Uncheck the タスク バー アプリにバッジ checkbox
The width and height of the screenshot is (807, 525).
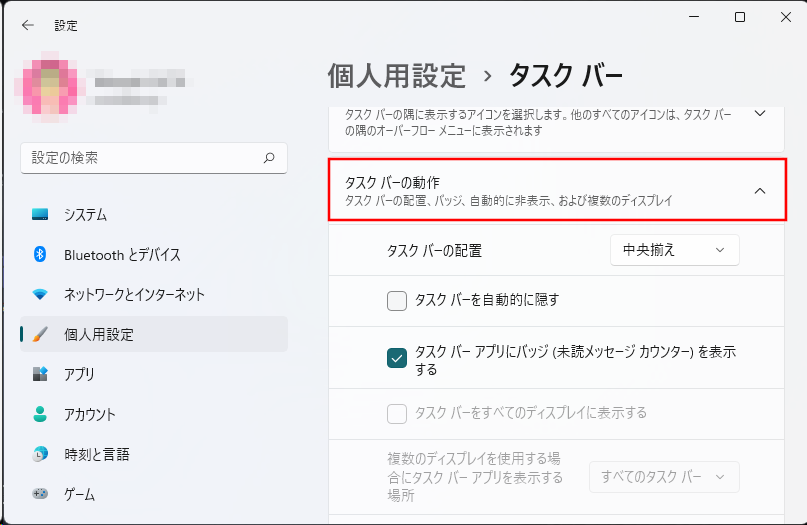[x=397, y=357]
